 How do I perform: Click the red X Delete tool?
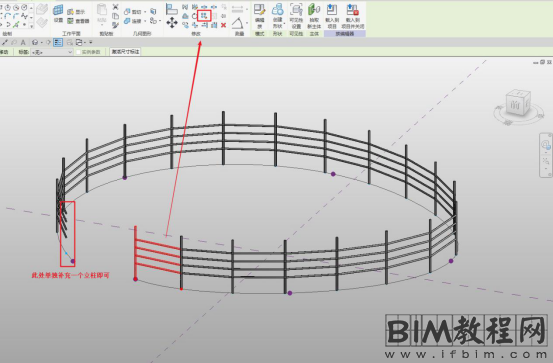pos(223,25)
